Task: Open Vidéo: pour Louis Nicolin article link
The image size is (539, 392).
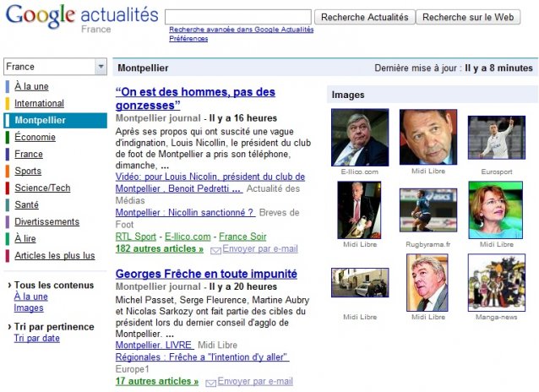Action: tap(210, 182)
